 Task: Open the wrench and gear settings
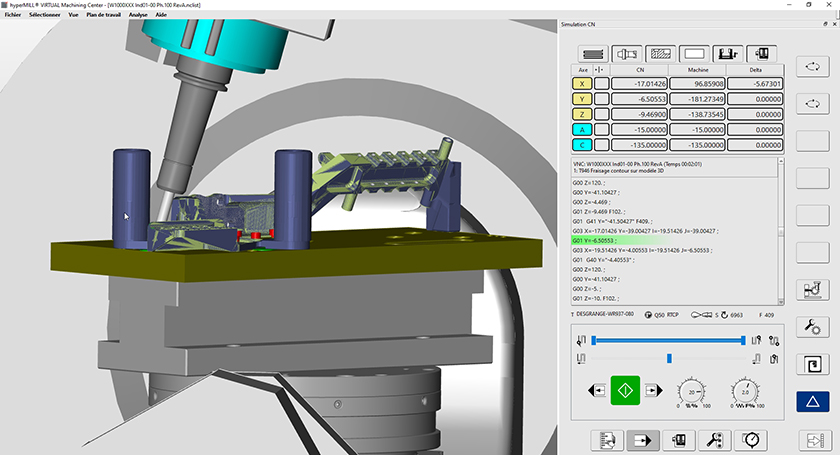click(812, 326)
